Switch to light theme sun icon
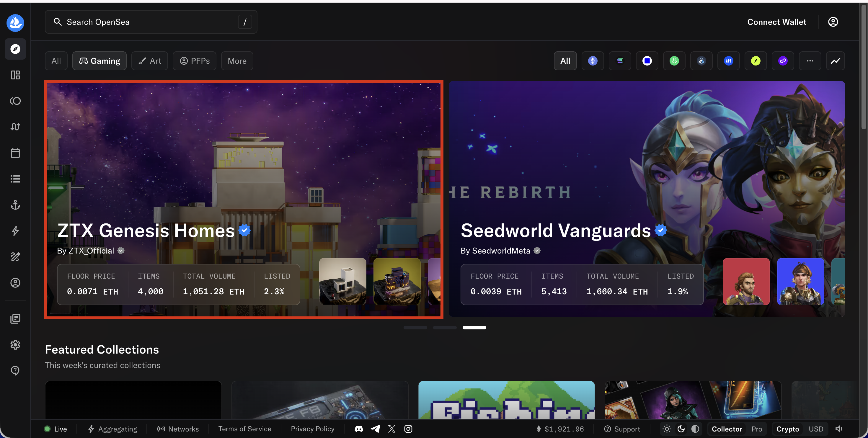Viewport: 868px width, 438px height. [x=667, y=429]
